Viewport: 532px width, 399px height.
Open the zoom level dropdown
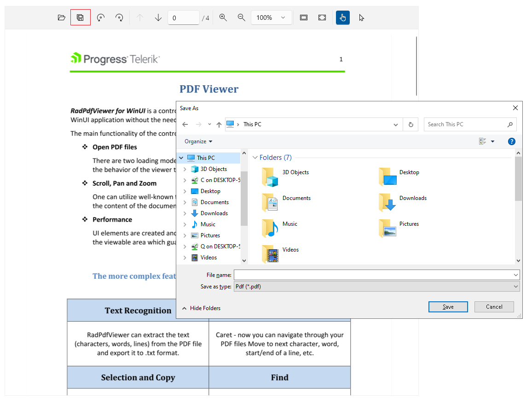pos(283,18)
